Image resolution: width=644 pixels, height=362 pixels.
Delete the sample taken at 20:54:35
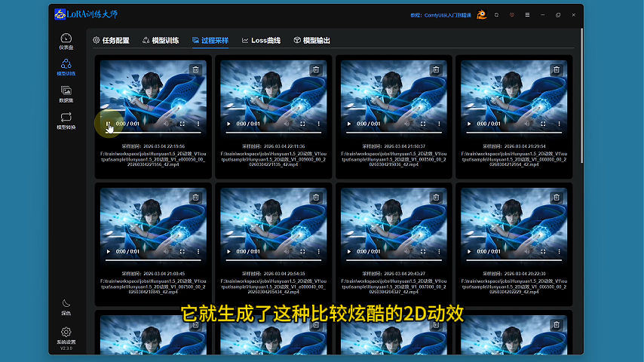316,198
